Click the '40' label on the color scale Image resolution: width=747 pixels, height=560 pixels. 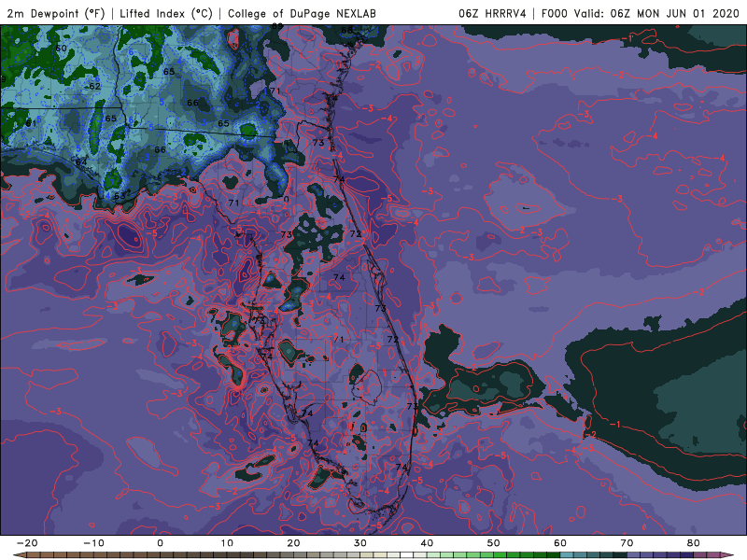(427, 543)
